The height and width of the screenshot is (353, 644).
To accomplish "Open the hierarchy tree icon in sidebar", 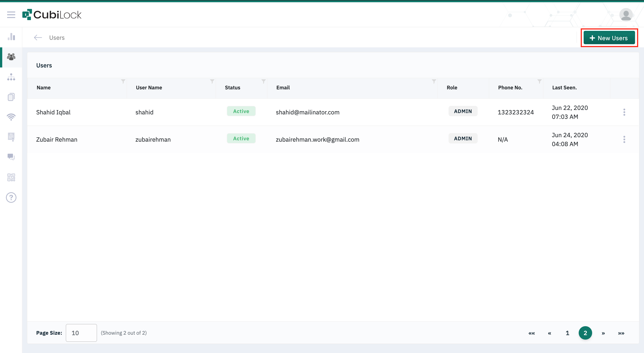I will [x=11, y=77].
